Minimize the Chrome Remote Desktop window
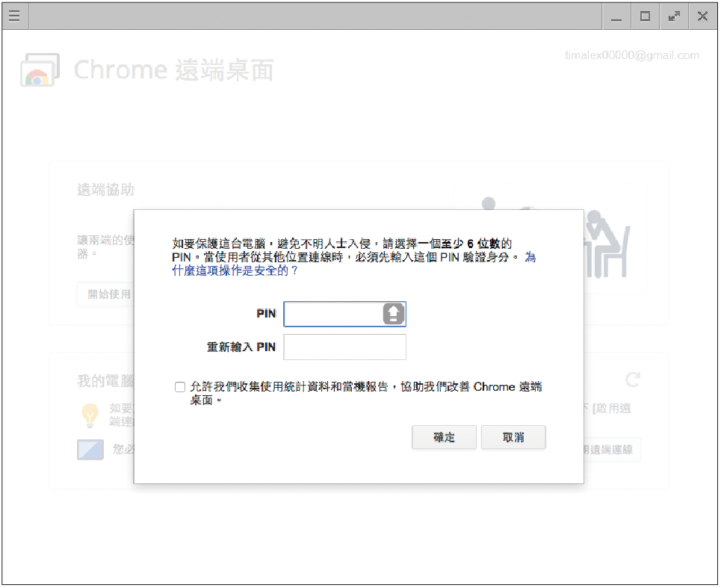This screenshot has height=588, width=721. [x=616, y=16]
